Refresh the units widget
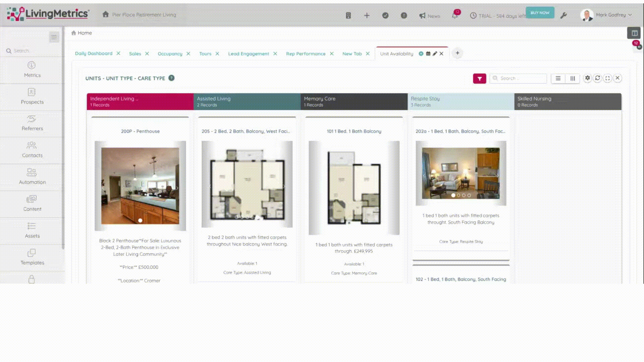 click(597, 78)
